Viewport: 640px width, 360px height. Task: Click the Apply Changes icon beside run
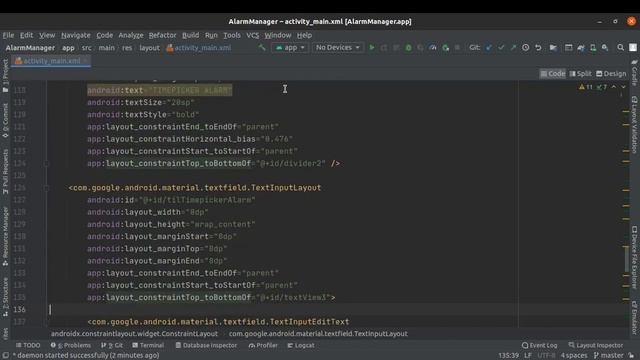[x=384, y=48]
